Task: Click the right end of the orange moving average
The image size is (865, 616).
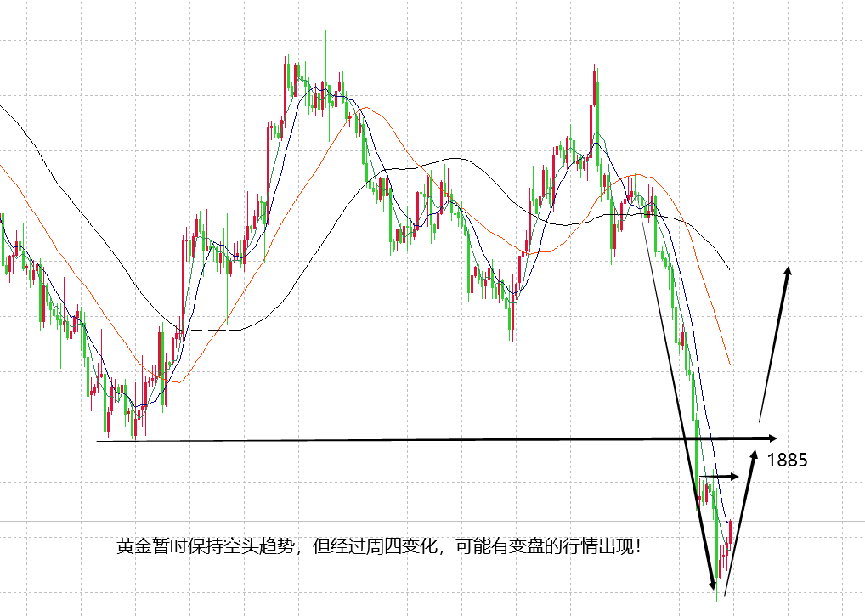Action: (730, 364)
